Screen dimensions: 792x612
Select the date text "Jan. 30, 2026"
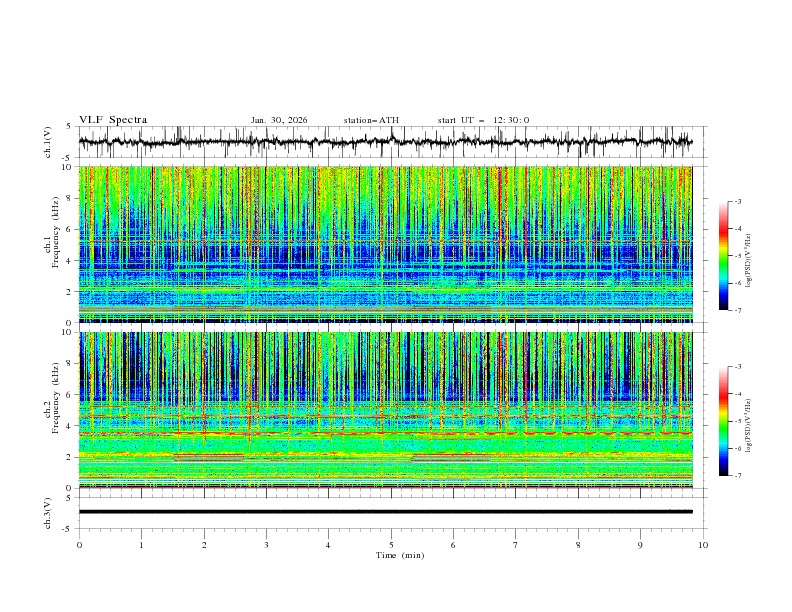[x=279, y=120]
